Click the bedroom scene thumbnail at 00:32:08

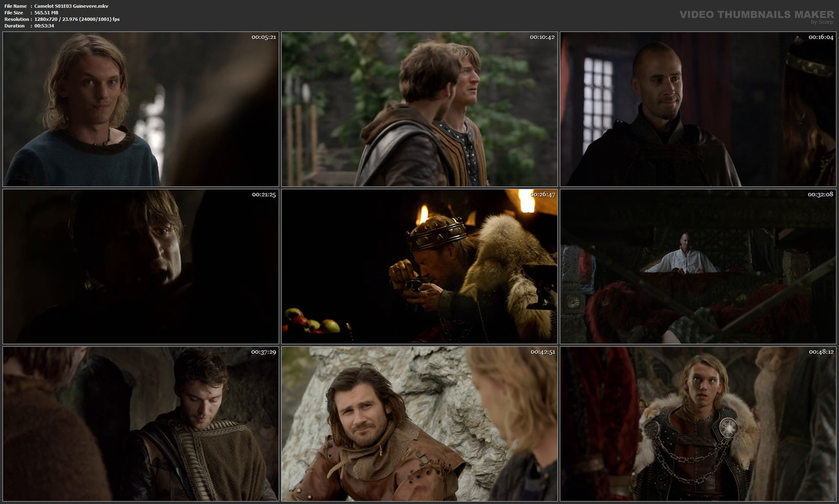[x=697, y=266]
